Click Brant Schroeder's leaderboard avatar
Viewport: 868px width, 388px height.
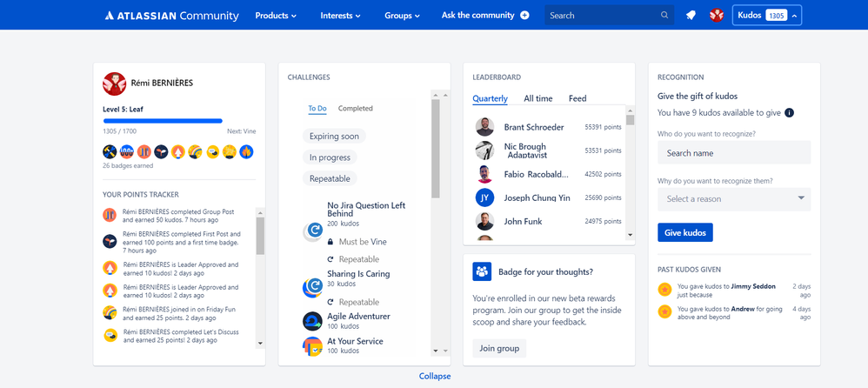coord(484,127)
